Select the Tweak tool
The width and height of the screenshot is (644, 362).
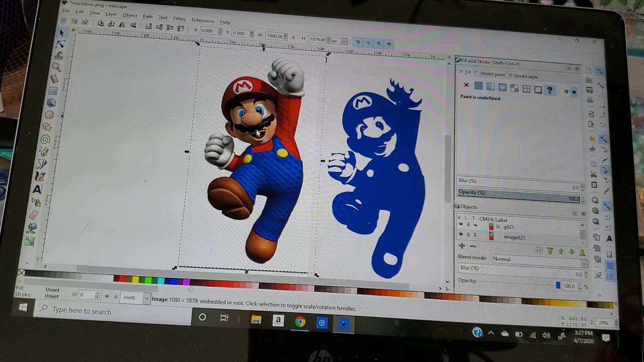pyautogui.click(x=59, y=55)
